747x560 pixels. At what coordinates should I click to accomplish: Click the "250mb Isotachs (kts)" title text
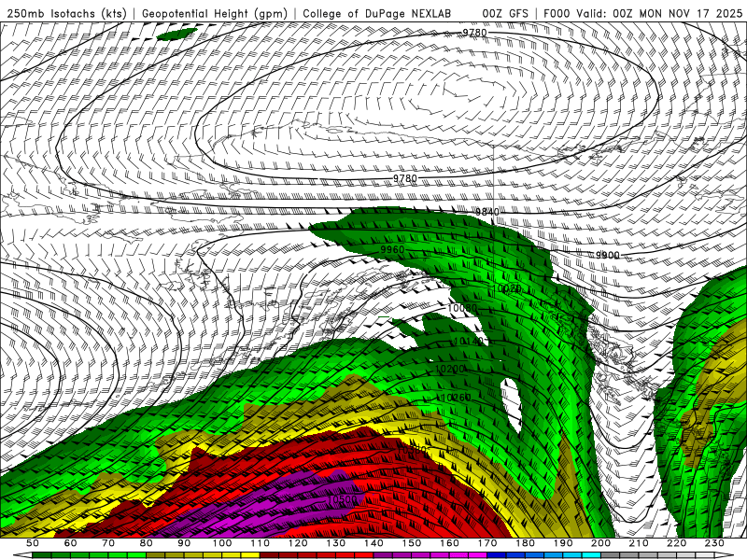pos(66,13)
